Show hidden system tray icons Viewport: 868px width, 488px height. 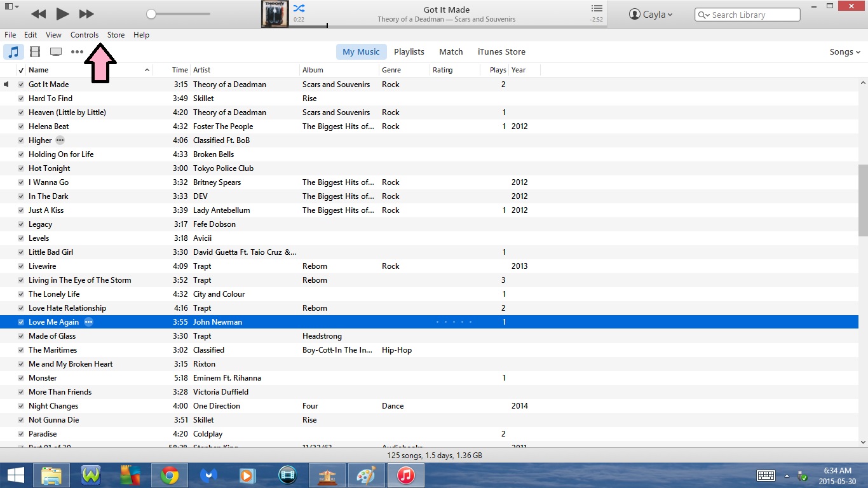pyautogui.click(x=787, y=475)
